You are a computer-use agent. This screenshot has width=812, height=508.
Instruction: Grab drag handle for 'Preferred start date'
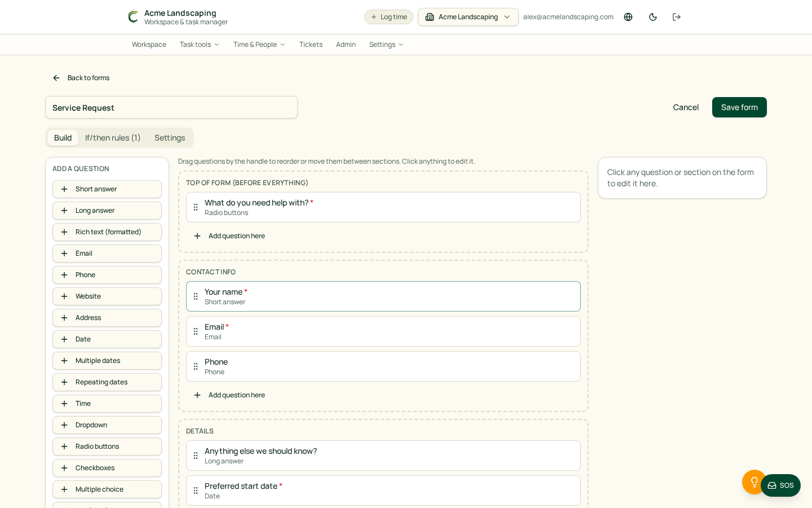pos(196,491)
